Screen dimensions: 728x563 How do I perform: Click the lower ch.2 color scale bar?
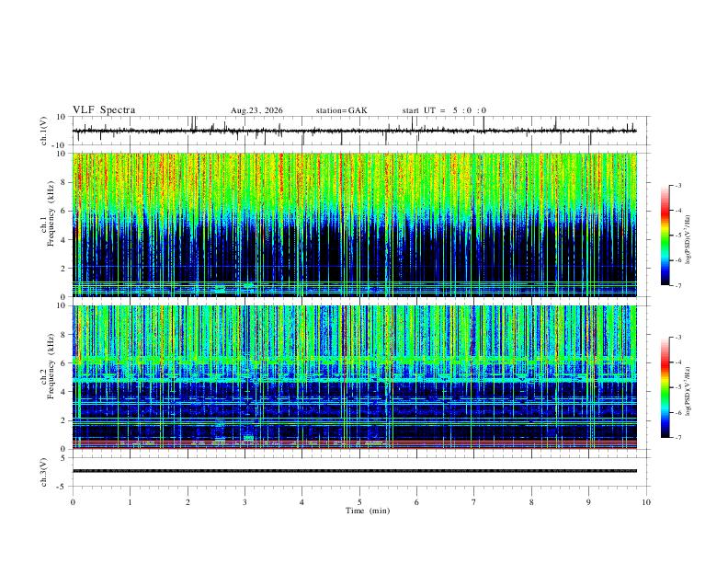click(665, 387)
